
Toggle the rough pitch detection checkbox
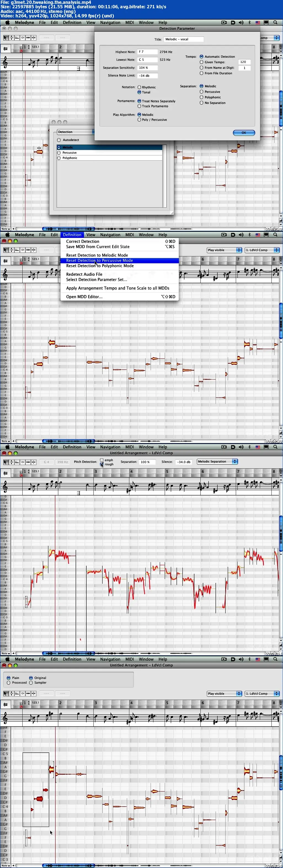pyautogui.click(x=102, y=464)
